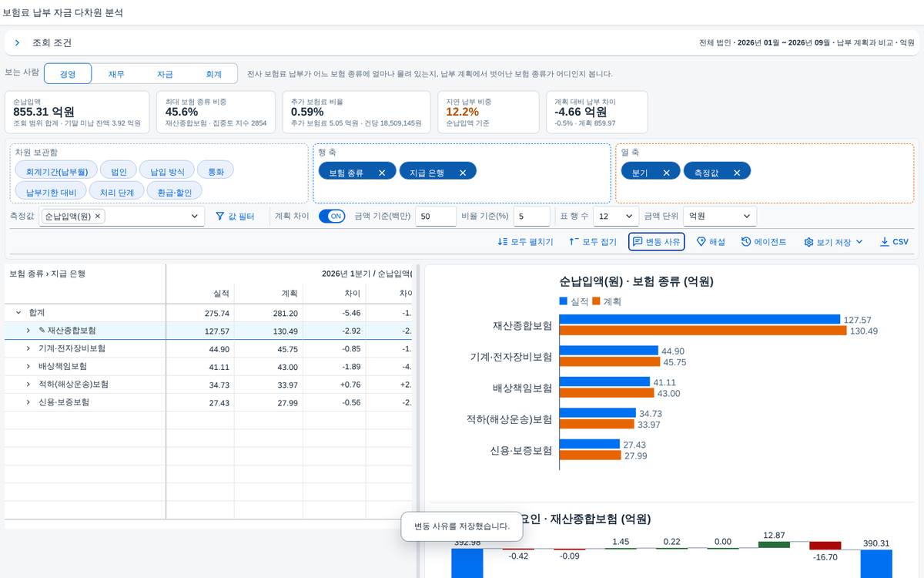This screenshot has width=924, height=578.
Task: Remove 분기 chip from column axis
Action: [x=666, y=173]
